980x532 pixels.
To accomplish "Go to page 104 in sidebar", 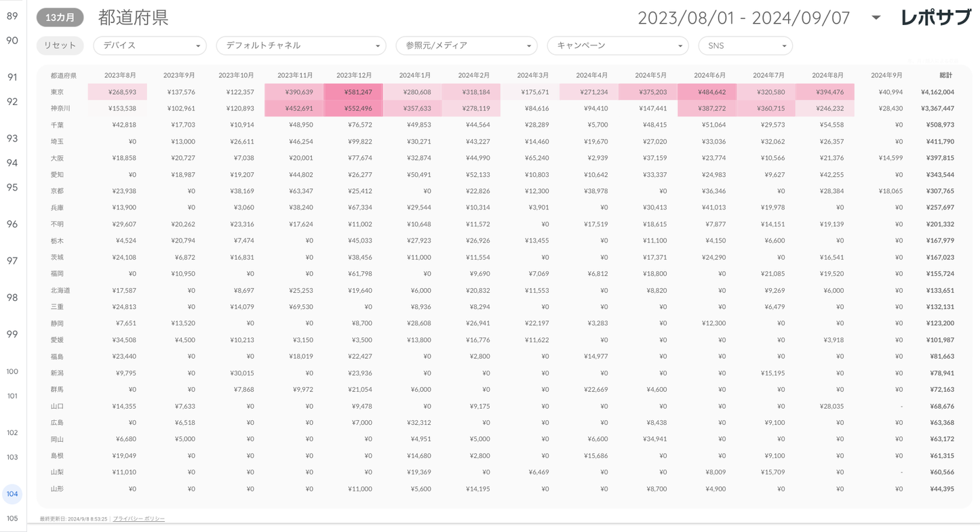I will [x=12, y=494].
